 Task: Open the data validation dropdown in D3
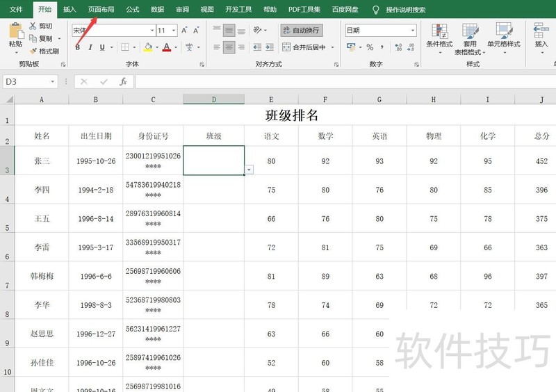(x=249, y=170)
